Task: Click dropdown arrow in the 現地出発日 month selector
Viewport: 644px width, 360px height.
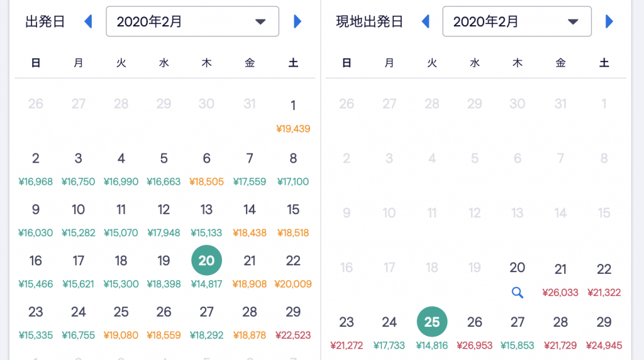Action: [x=573, y=22]
